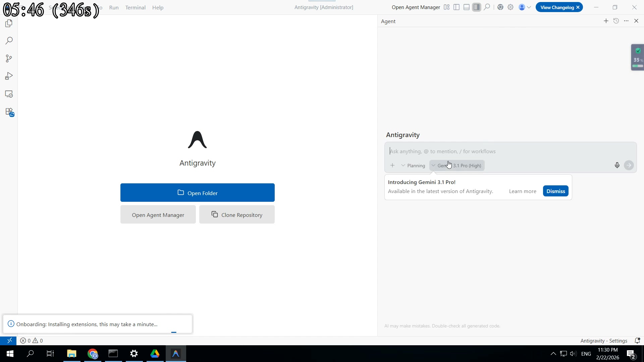Screen dimensions: 644x362
Task: Click the Open Folder button
Action: pyautogui.click(x=197, y=193)
